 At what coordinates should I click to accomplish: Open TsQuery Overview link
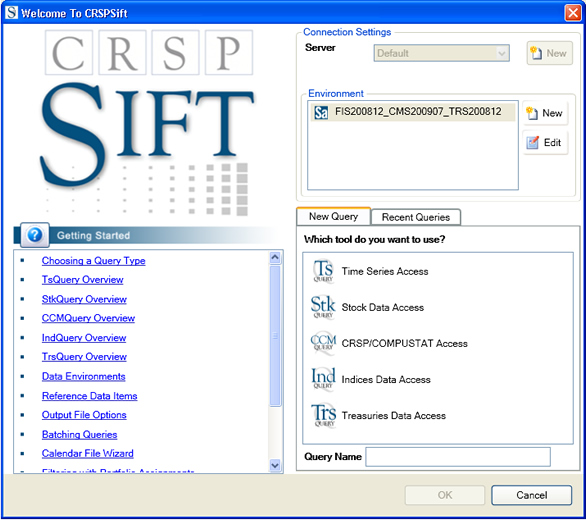click(83, 280)
